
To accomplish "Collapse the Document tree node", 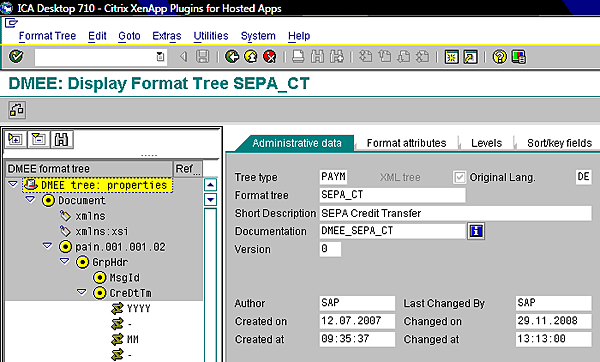I will (30, 200).
